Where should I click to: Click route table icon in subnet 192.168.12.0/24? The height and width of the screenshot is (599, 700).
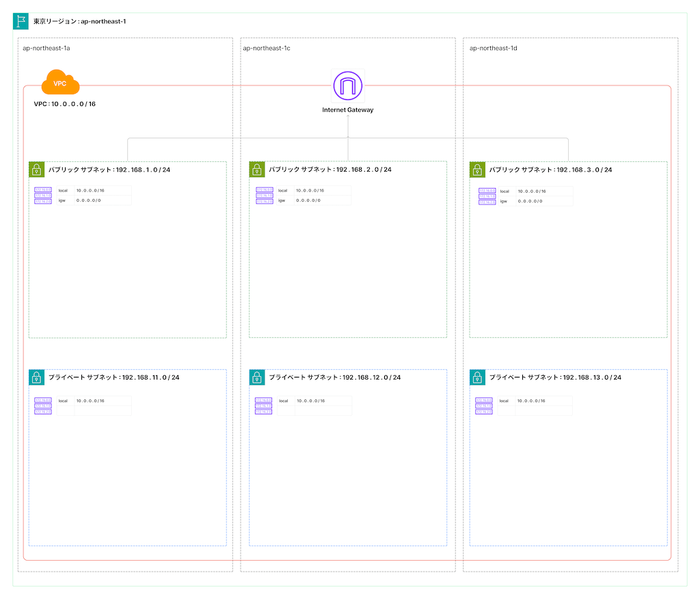pyautogui.click(x=263, y=406)
